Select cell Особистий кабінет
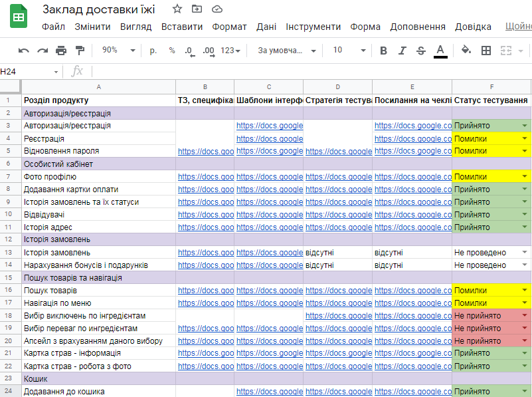 click(x=98, y=164)
